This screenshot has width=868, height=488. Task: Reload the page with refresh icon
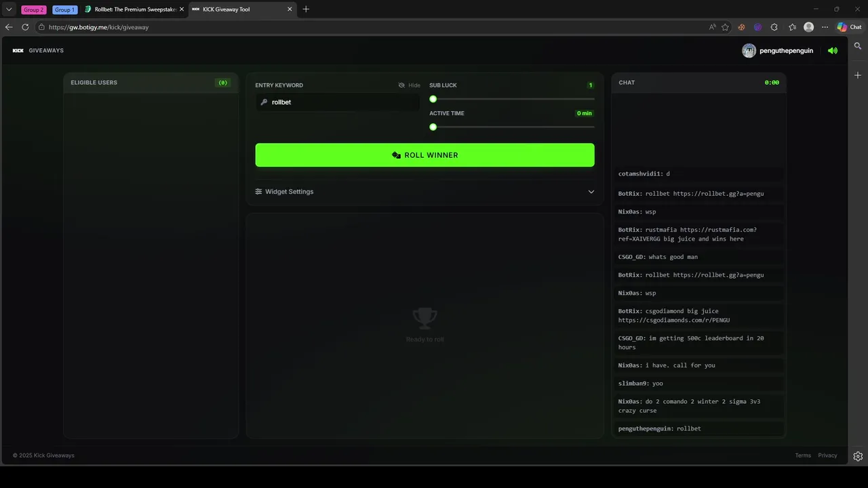(x=25, y=27)
